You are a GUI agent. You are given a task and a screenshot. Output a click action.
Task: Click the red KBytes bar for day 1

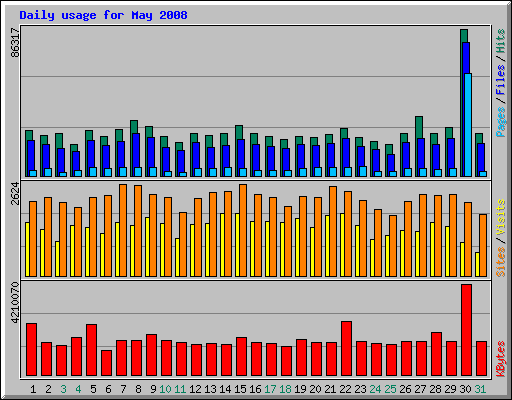click(x=31, y=349)
